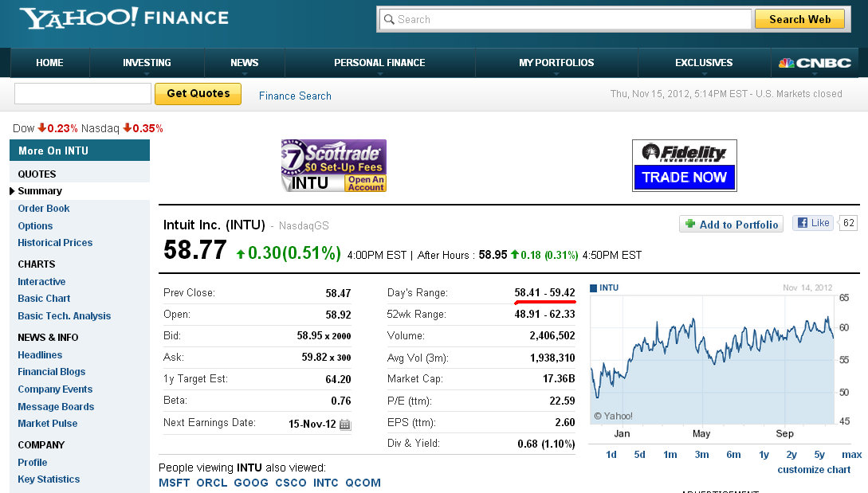Screen dimensions: 868x493
Task: Select the 5y chart range
Action: (x=819, y=454)
